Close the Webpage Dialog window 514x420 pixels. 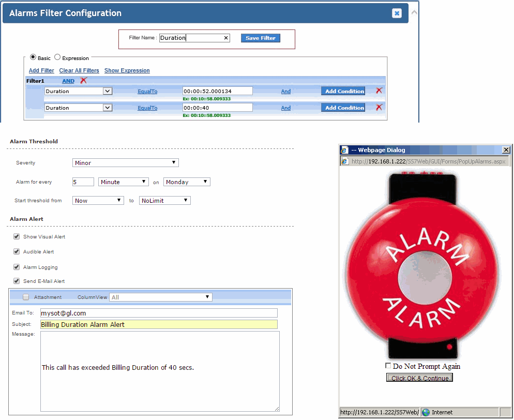pos(506,150)
